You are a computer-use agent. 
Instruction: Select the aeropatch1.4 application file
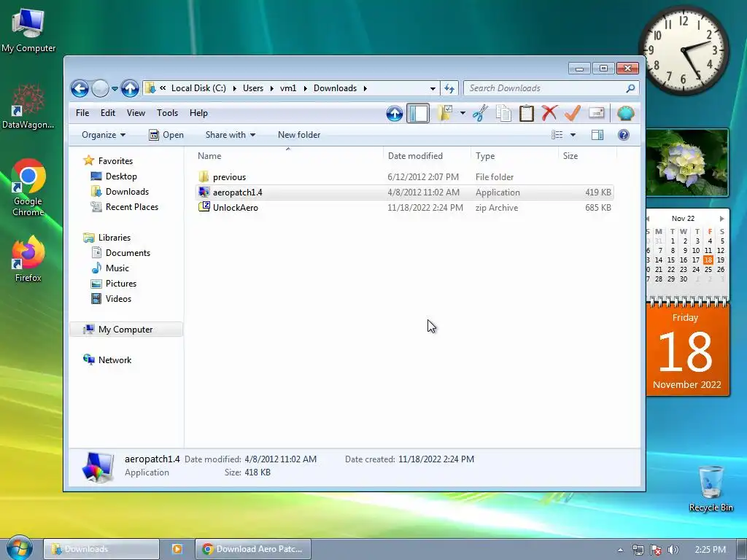pos(404,192)
